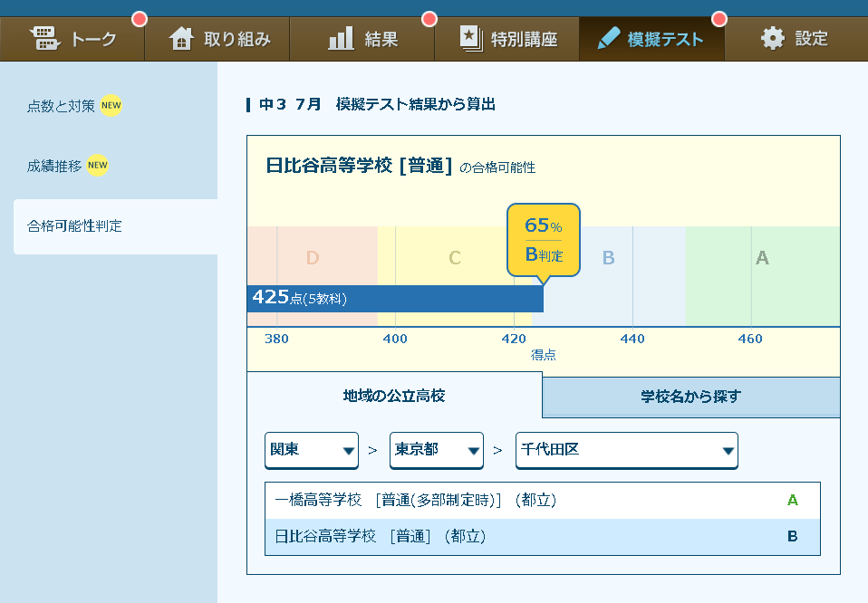Click the house icon for 取り組み
868x603 pixels.
181,39
